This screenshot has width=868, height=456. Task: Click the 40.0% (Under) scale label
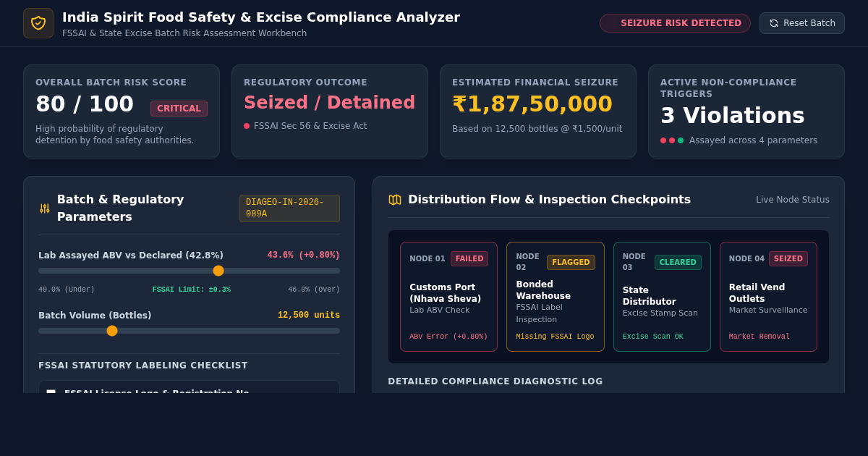click(x=67, y=290)
